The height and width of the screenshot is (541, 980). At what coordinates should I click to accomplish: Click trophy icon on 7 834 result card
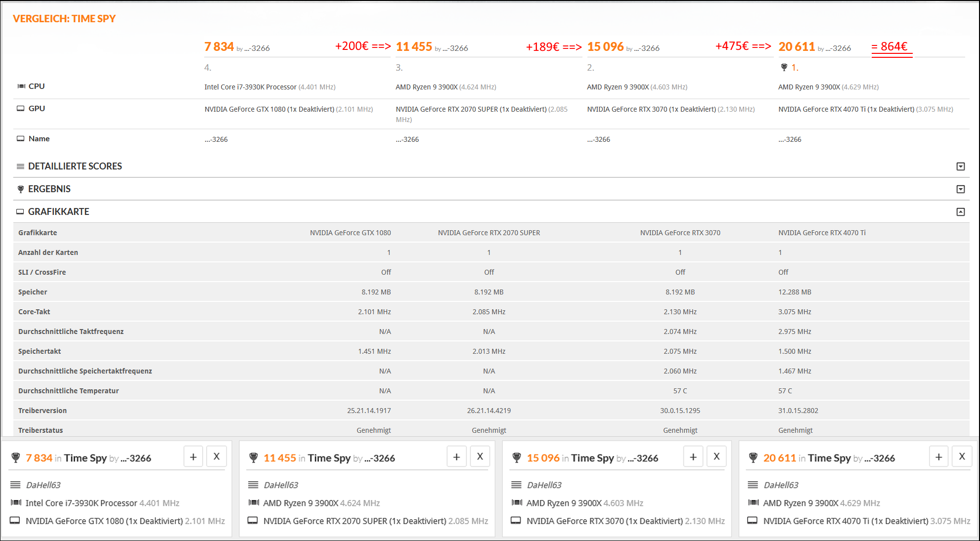[16, 458]
